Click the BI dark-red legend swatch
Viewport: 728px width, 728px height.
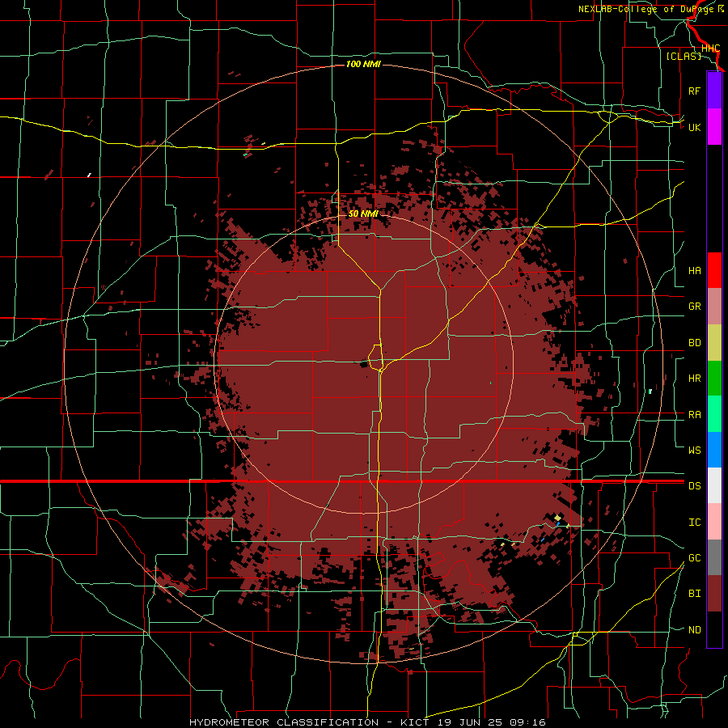(714, 594)
